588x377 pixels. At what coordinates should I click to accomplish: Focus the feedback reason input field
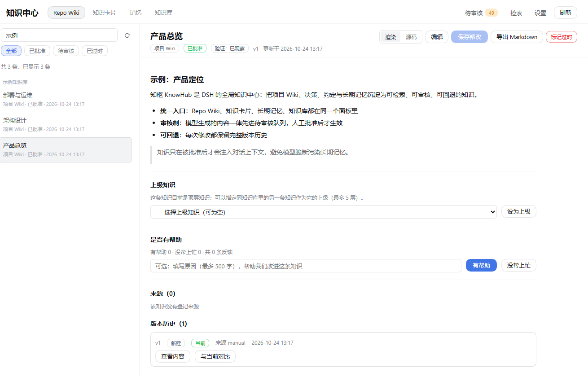pos(306,266)
